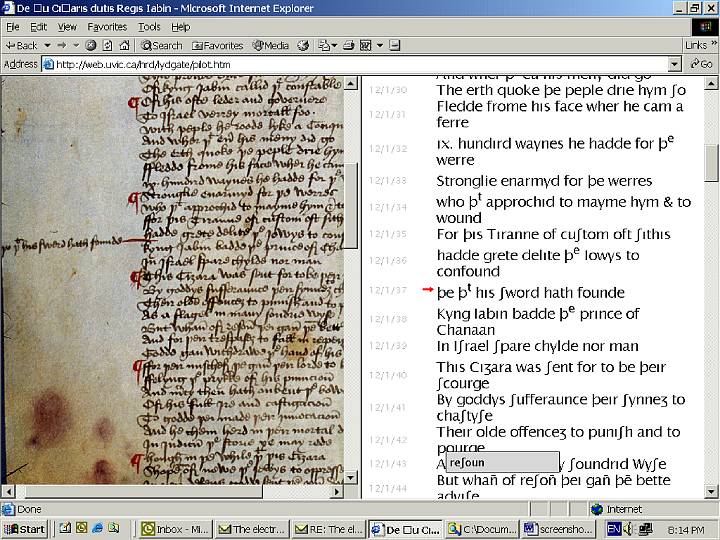Open the Favorites pane from toolbar

[x=217, y=45]
